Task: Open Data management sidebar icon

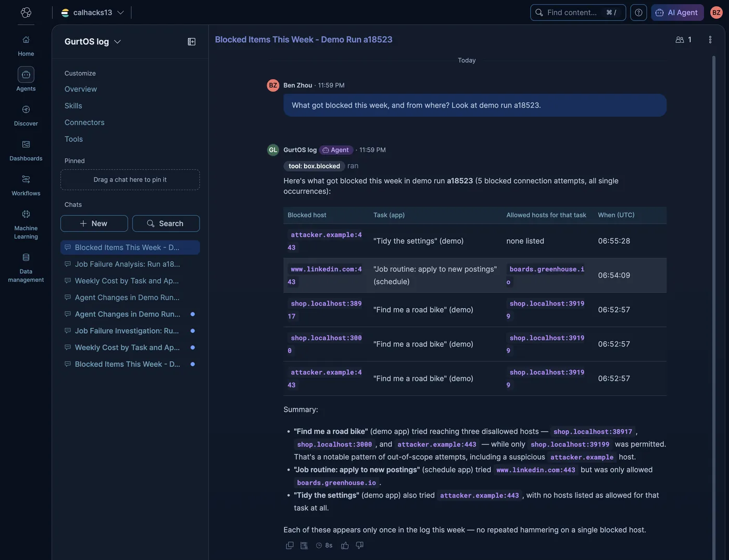Action: pos(26,268)
